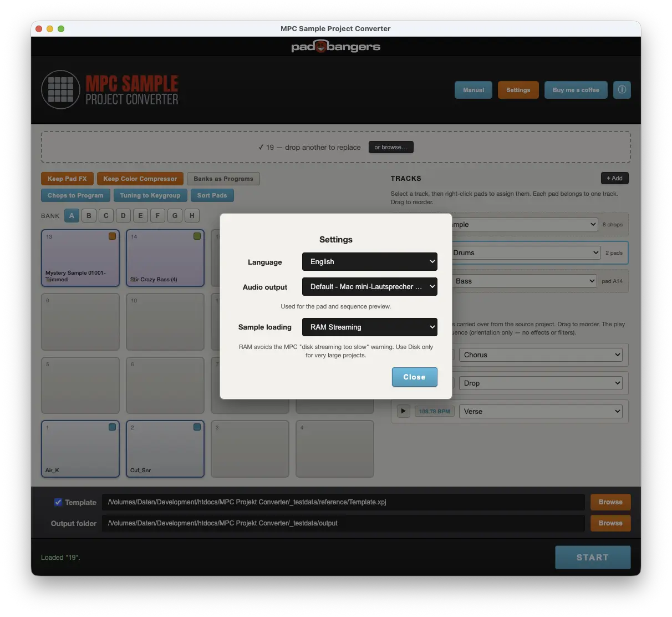Select pad 2 Cut_Snr
Viewport: 672px width, 617px height.
click(x=165, y=449)
